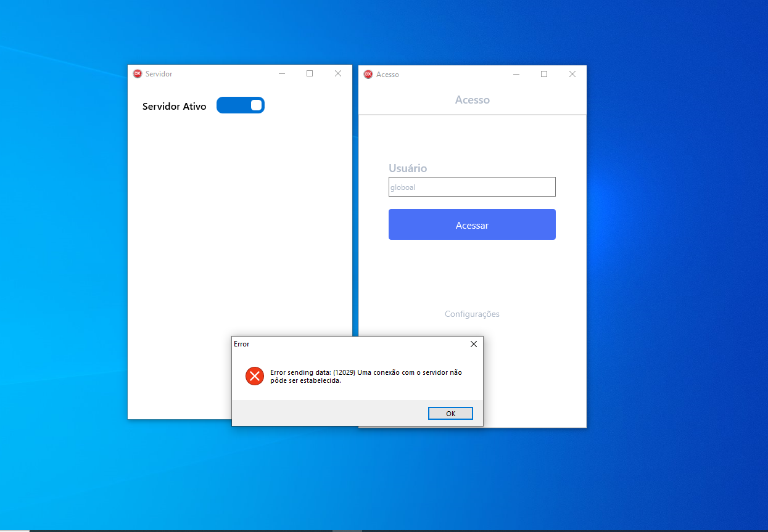
Task: Confirm the error with the OK button
Action: click(450, 414)
